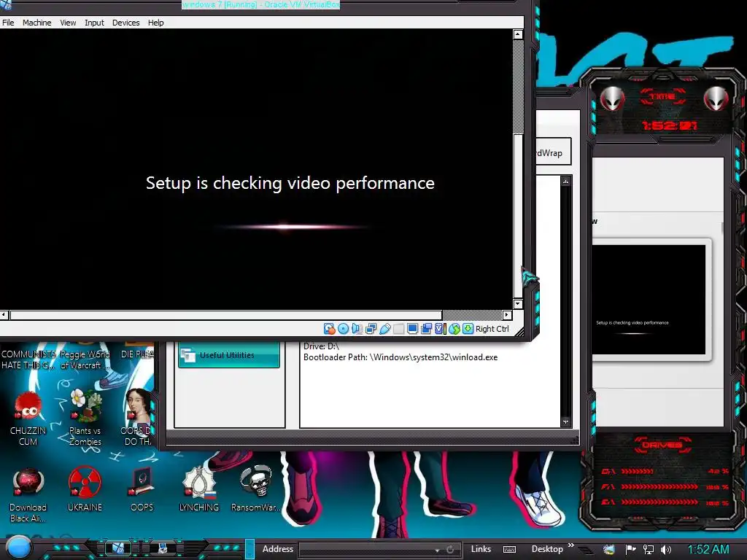Screen dimensions: 747x560
Task: Click the background text pane scroll-down arrow
Action: pyautogui.click(x=565, y=422)
